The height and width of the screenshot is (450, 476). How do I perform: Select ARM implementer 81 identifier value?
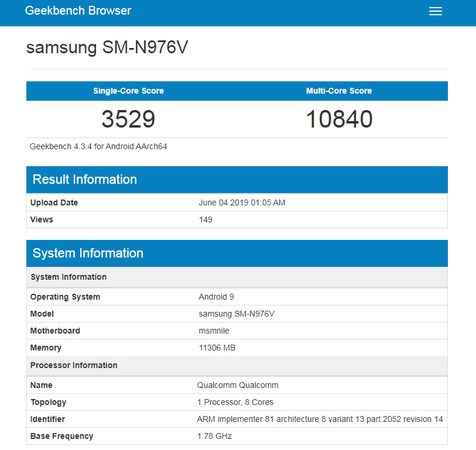point(320,419)
